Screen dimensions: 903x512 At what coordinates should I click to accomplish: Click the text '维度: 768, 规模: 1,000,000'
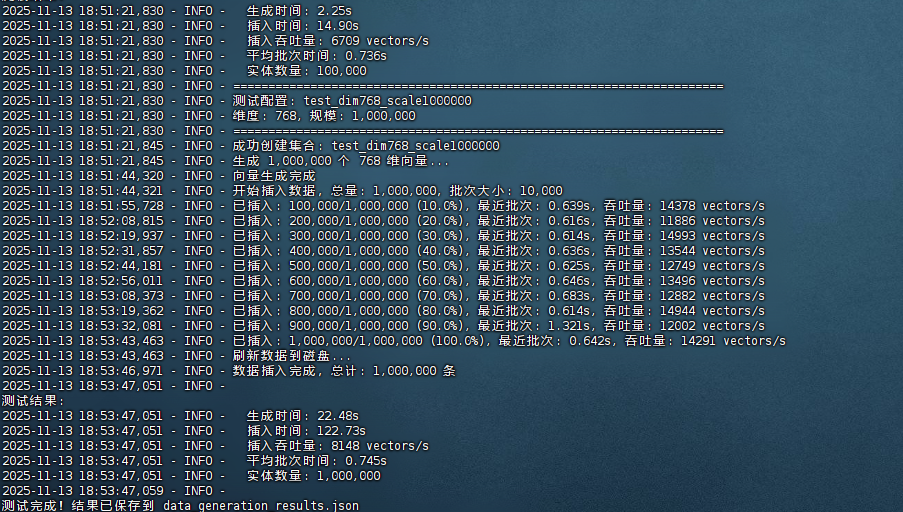click(324, 116)
